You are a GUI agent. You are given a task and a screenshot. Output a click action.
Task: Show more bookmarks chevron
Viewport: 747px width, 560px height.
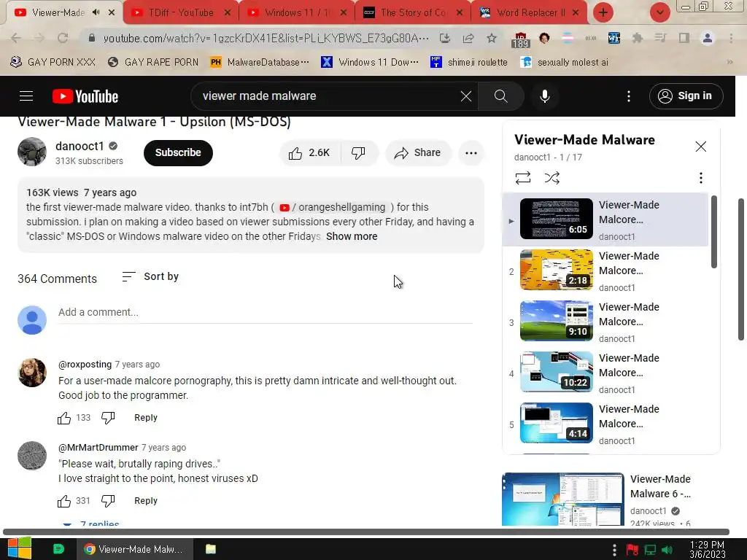(729, 62)
